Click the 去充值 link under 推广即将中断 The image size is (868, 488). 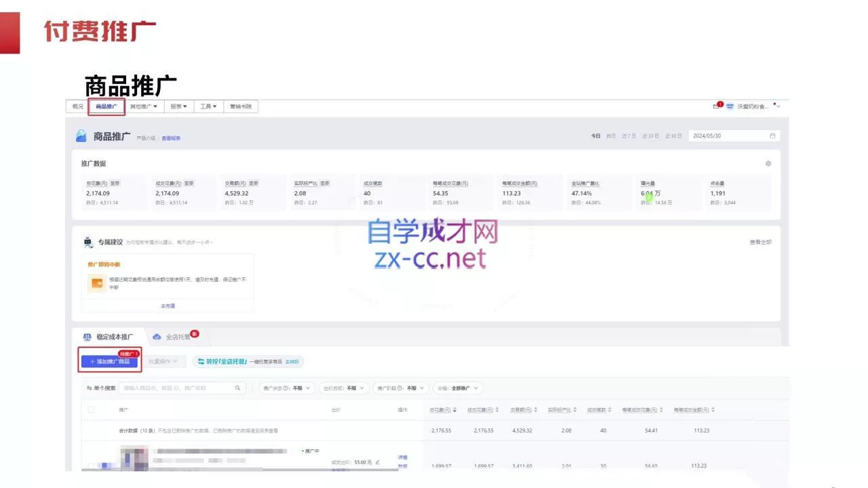(167, 306)
